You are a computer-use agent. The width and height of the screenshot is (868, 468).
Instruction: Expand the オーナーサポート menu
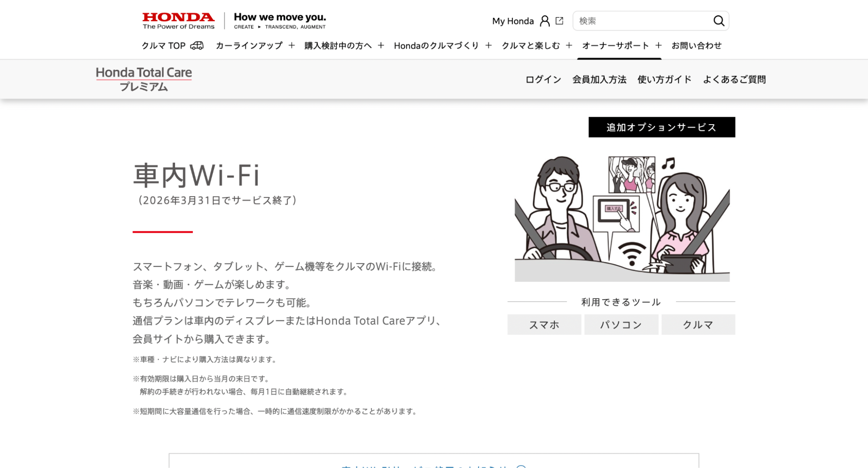pos(614,45)
